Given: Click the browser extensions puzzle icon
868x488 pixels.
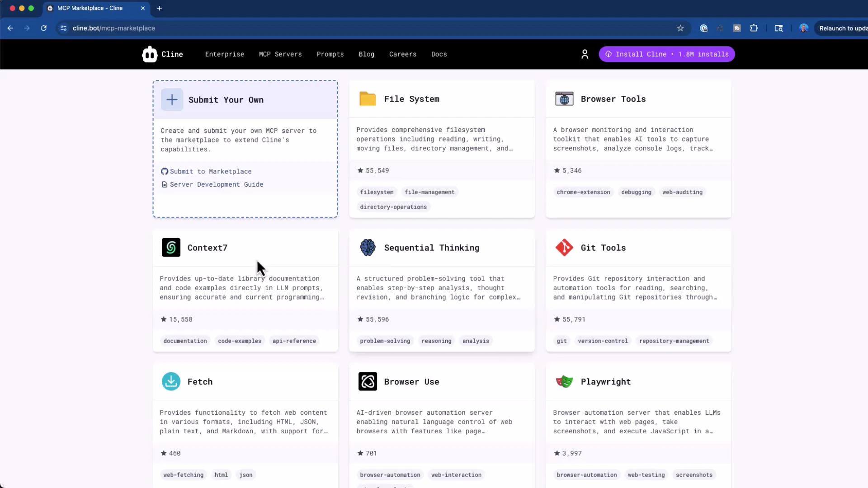Looking at the screenshot, I should point(754,28).
